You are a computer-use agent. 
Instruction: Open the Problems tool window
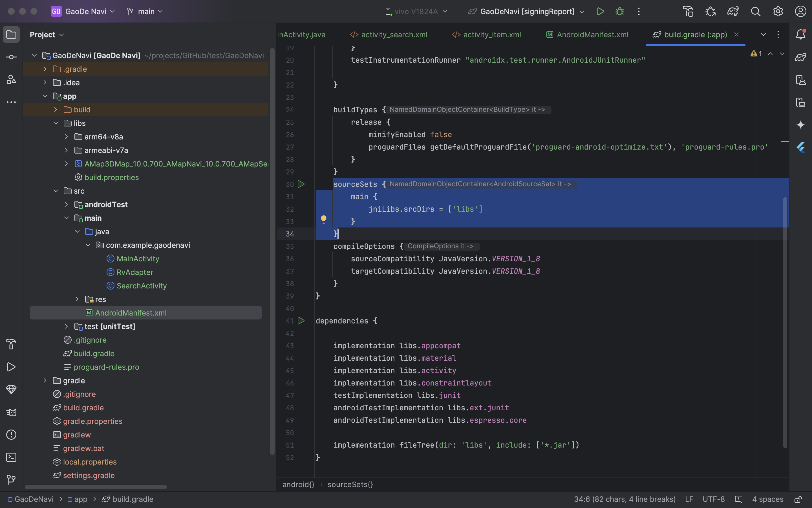tap(11, 435)
